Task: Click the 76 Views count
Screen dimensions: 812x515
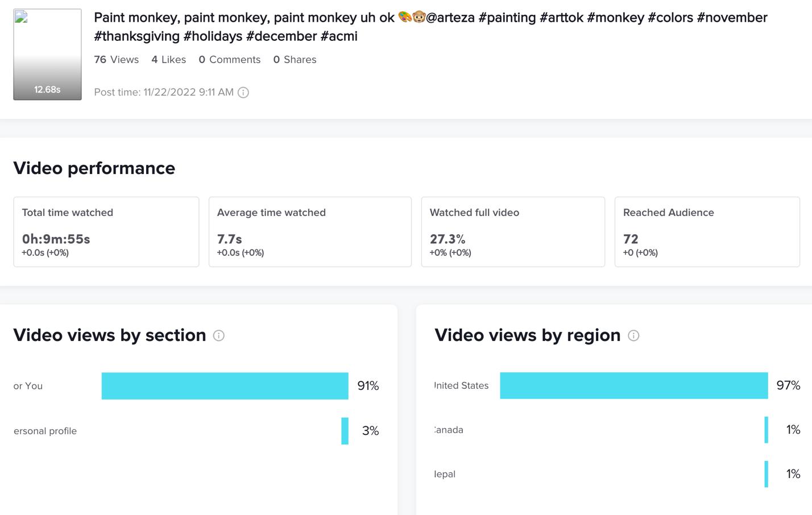Action: 117,60
